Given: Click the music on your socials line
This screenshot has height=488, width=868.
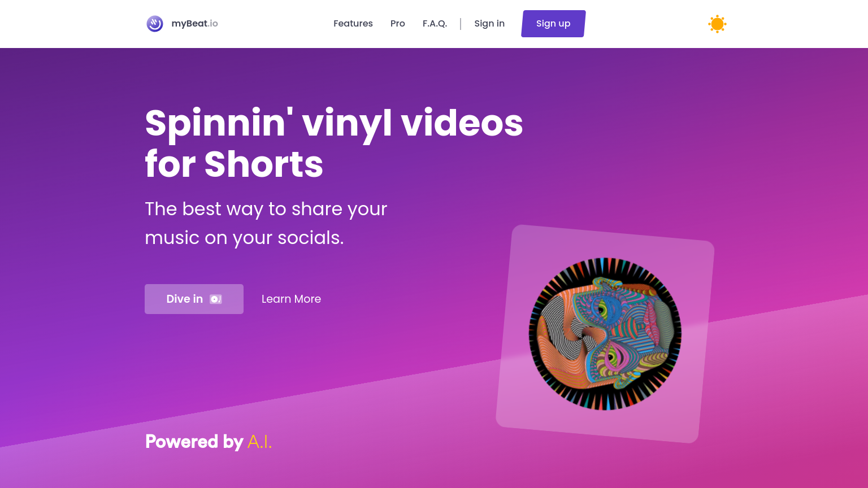Looking at the screenshot, I should [x=244, y=238].
